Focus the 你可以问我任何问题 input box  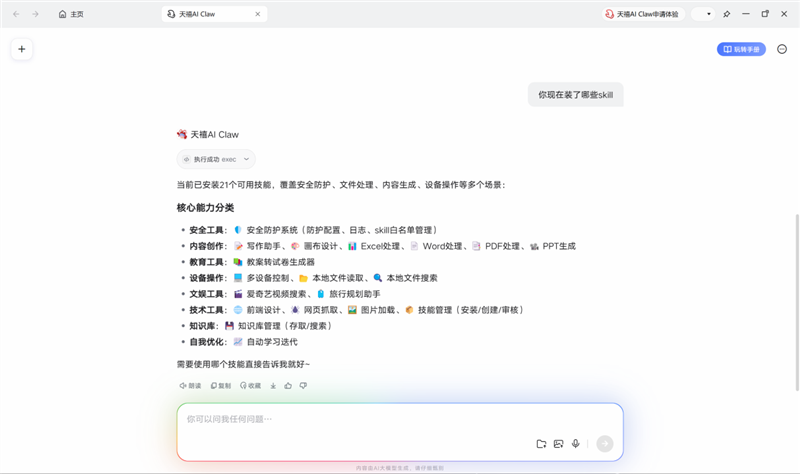[x=399, y=432]
